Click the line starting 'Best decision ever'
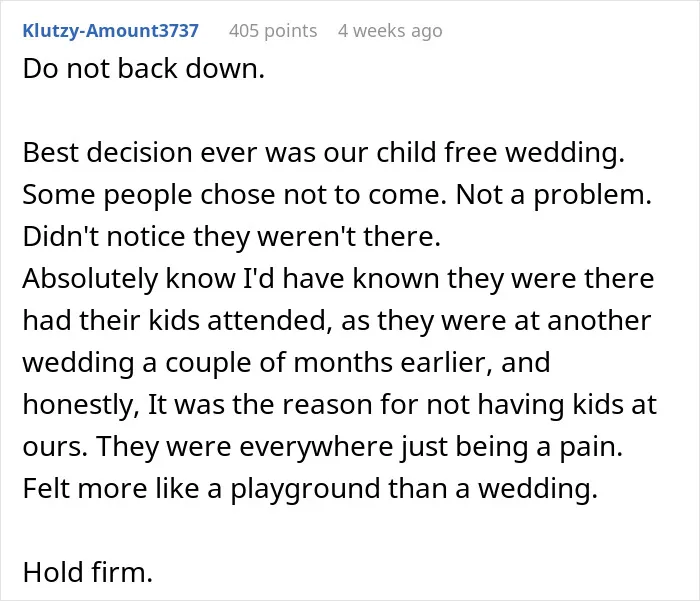700x601 pixels. [324, 153]
